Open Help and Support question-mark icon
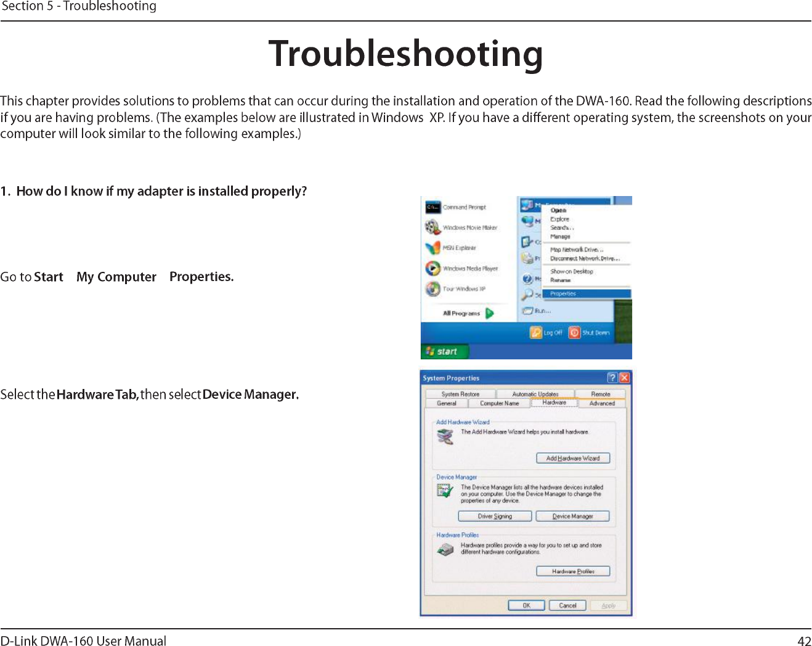 (527, 279)
